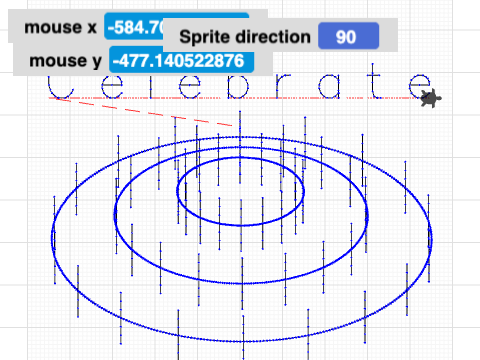480x360 pixels.
Task: Click the 'mouse x' watcher label
Action: click(60, 27)
